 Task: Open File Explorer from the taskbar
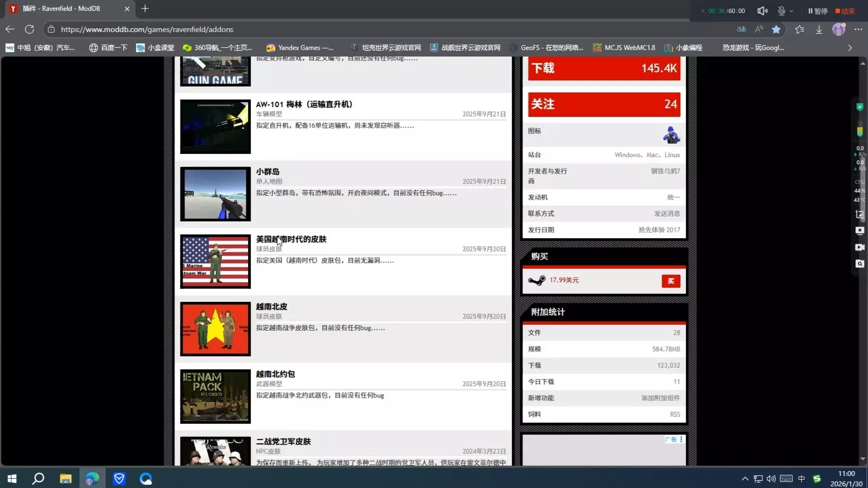[x=66, y=479]
